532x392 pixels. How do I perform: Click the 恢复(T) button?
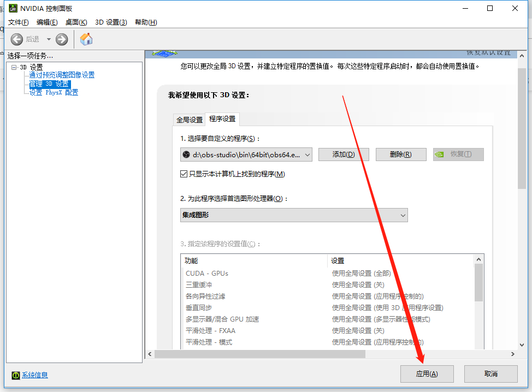(458, 155)
